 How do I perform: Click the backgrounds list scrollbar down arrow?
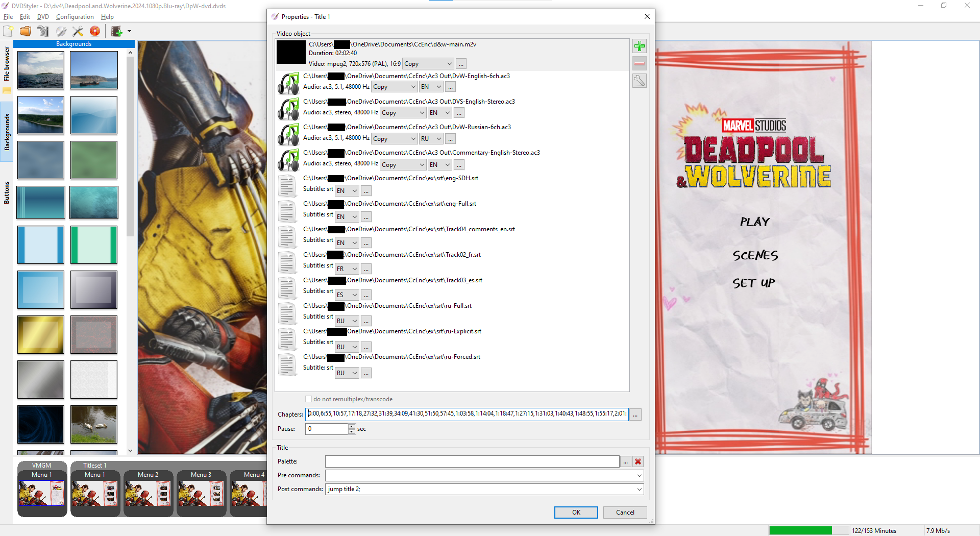(130, 450)
